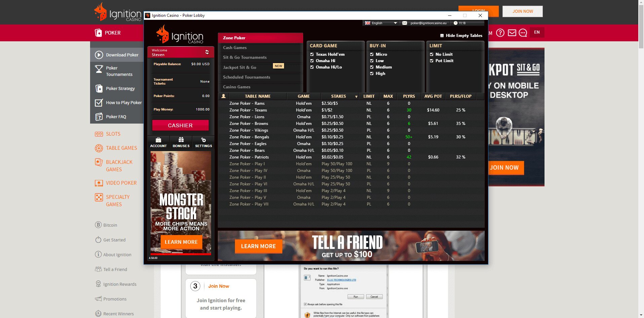Click the Blackjack Games cards icon
644x318 pixels.
(x=99, y=162)
